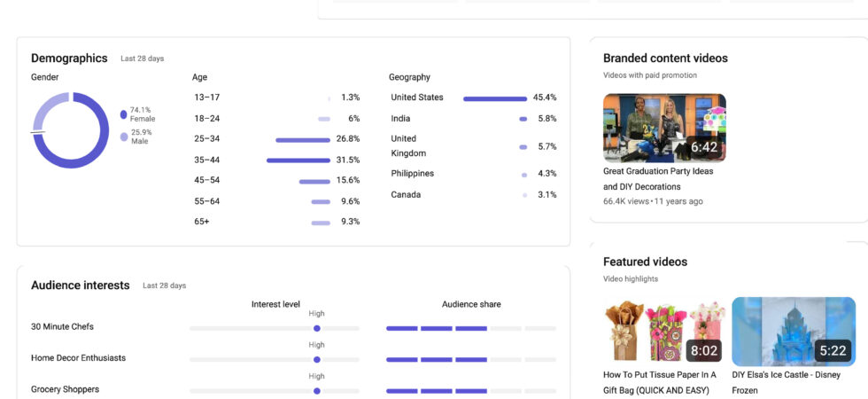Select the 25–34 age group bar

[x=303, y=139]
